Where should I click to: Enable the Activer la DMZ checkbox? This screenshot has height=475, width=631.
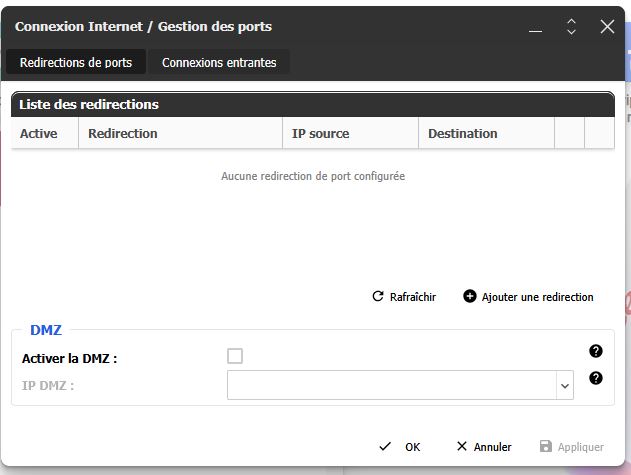click(235, 356)
